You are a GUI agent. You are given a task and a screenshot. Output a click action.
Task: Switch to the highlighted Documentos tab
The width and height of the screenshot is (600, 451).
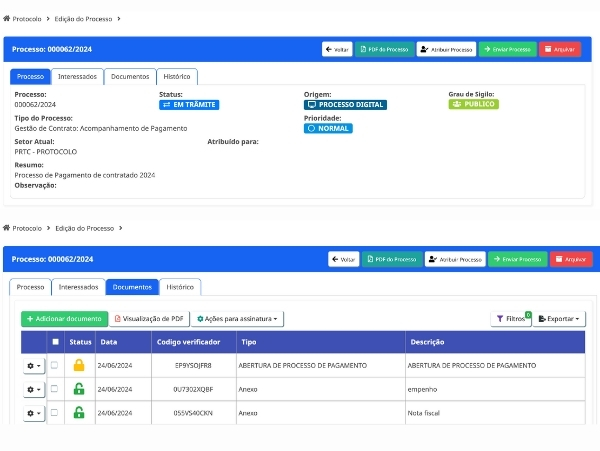[132, 287]
